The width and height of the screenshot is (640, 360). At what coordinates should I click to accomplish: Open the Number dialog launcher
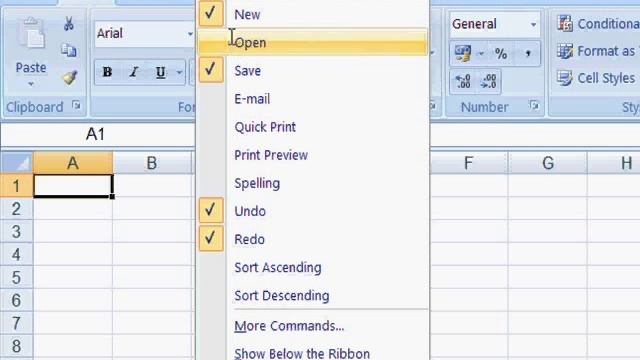[534, 106]
